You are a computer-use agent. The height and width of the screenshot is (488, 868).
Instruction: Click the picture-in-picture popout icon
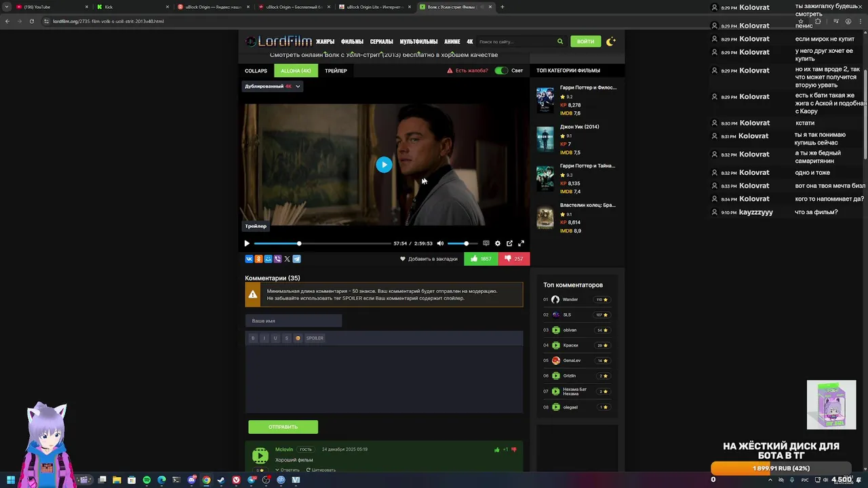click(509, 243)
